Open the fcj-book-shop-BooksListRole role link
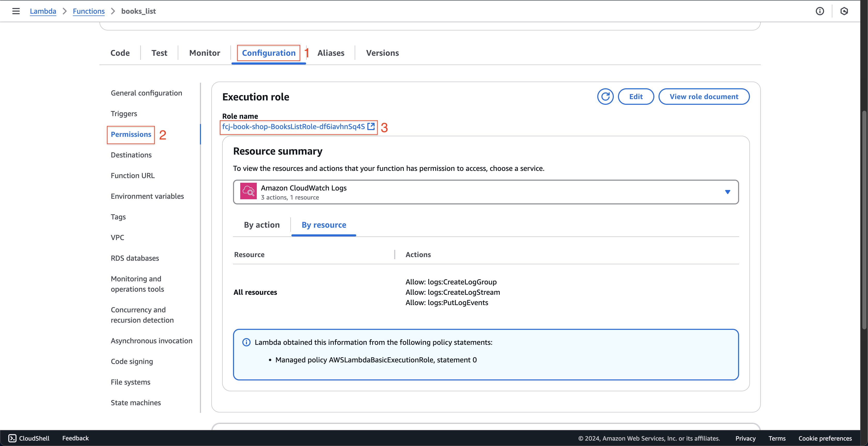 [x=293, y=126]
